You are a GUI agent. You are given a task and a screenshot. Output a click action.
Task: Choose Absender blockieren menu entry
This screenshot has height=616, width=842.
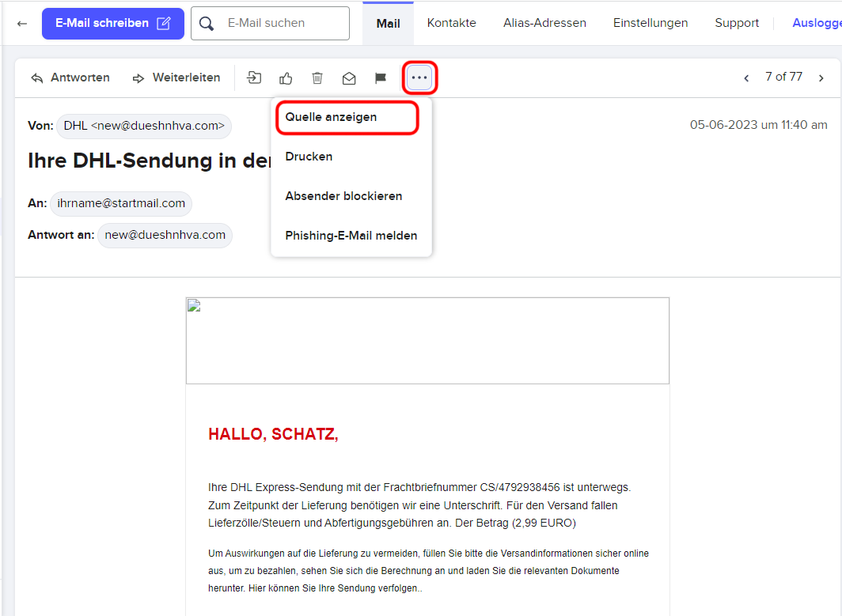point(343,196)
